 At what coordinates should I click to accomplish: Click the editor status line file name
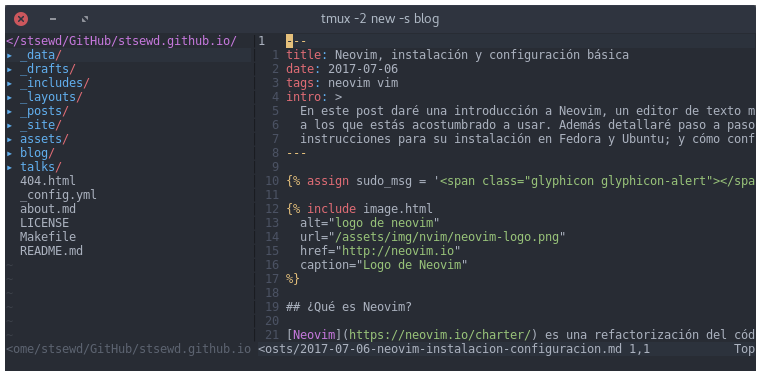440,349
